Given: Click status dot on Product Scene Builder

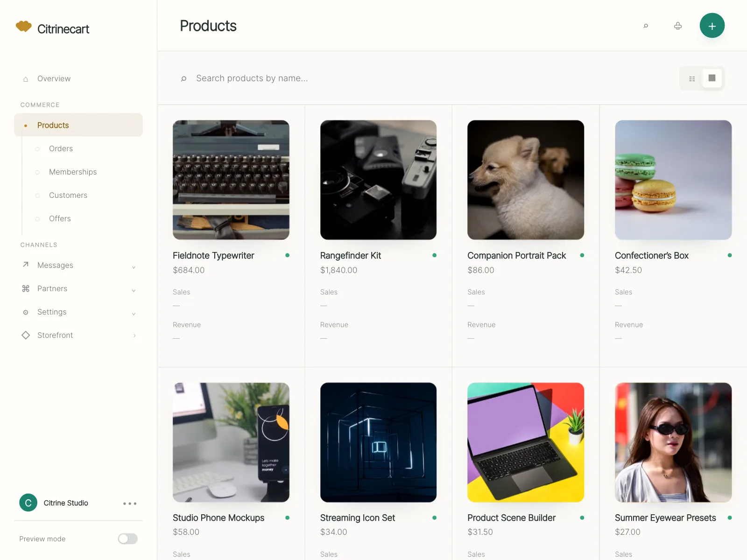Looking at the screenshot, I should [582, 518].
